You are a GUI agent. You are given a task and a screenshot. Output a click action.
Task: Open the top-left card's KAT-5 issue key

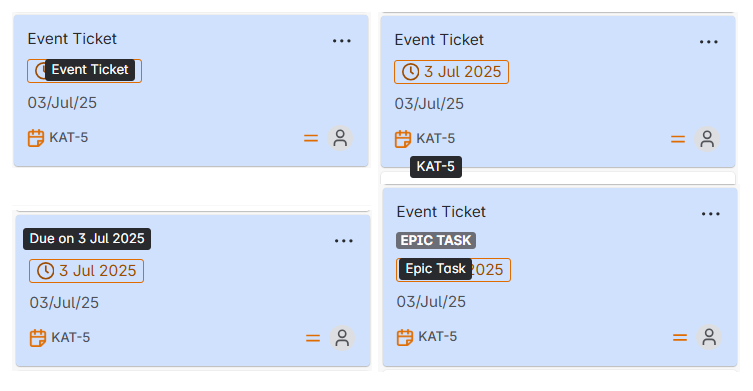click(x=69, y=137)
